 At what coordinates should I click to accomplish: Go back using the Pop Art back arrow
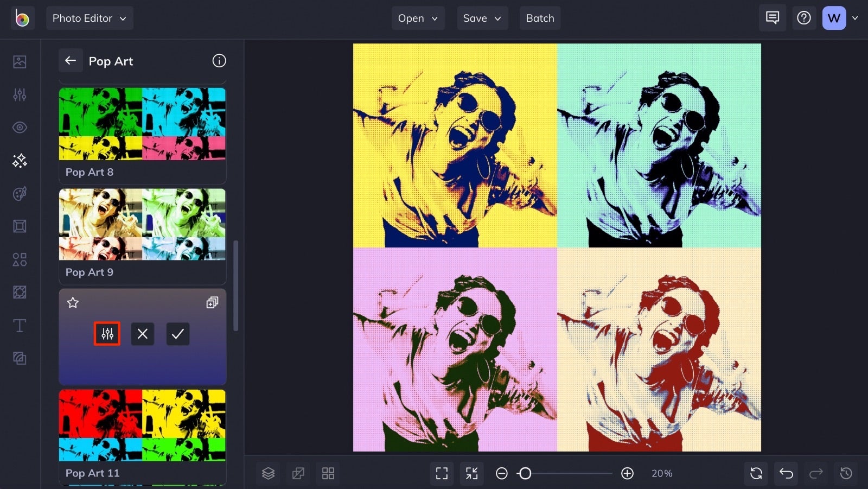coord(71,60)
